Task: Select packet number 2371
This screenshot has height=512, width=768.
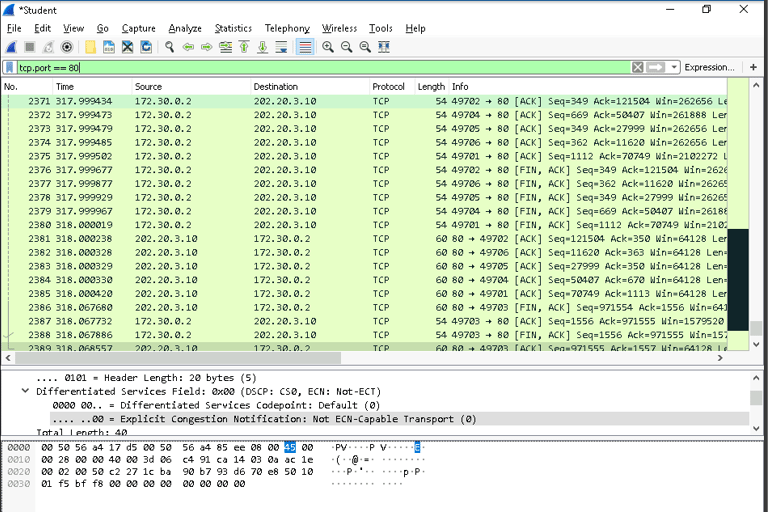Action: pos(364,101)
